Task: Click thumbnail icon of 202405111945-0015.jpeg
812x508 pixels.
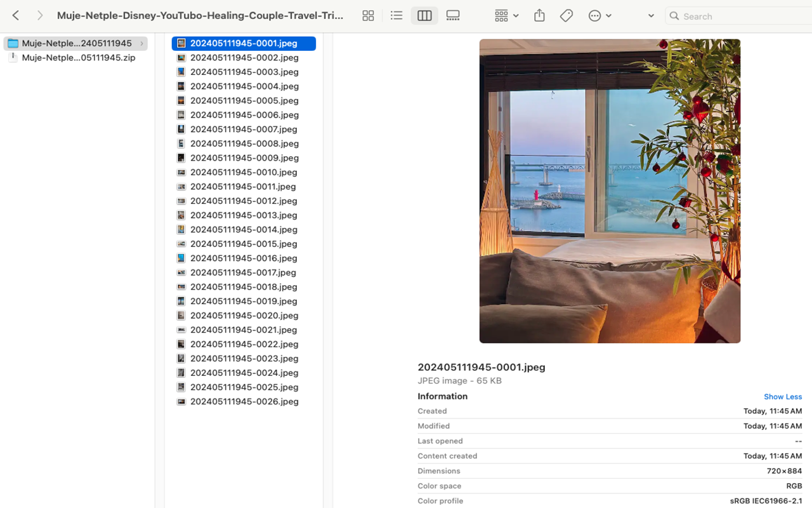Action: 181,244
